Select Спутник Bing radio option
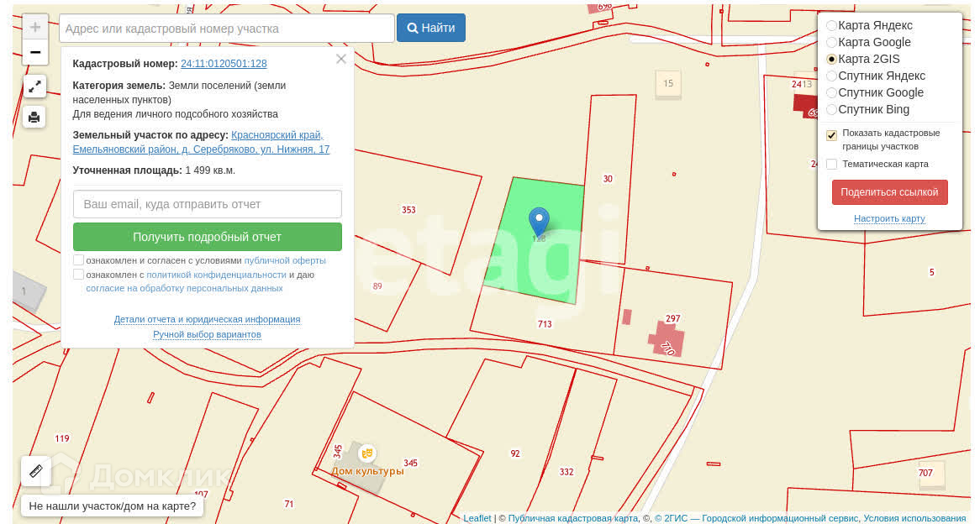Screen dimensions: 980x524 pos(832,110)
